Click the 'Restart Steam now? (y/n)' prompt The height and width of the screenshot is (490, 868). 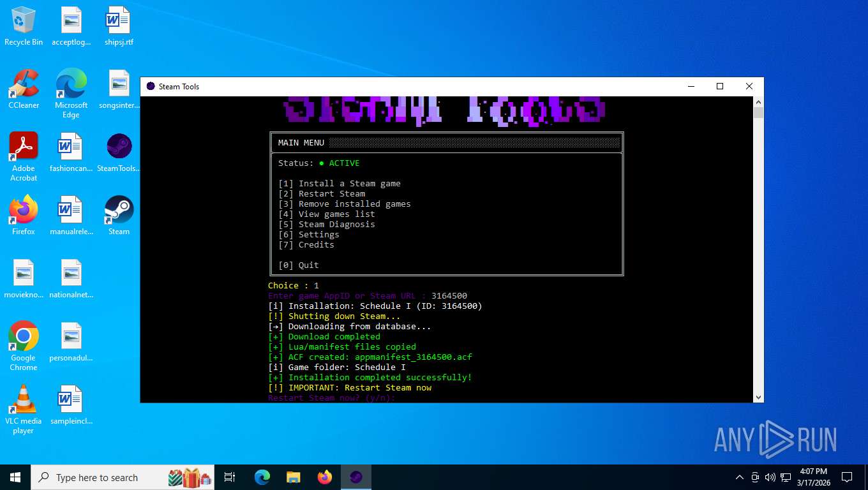(332, 398)
